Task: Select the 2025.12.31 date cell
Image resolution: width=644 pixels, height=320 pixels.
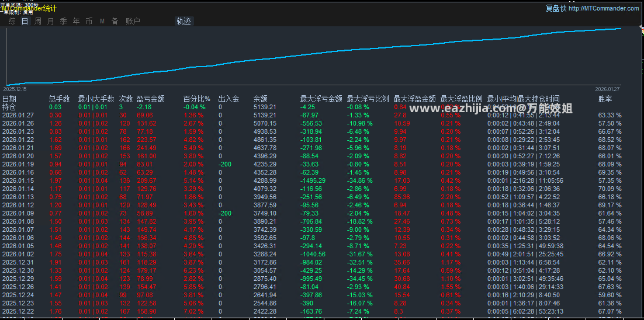Action: coord(18,263)
